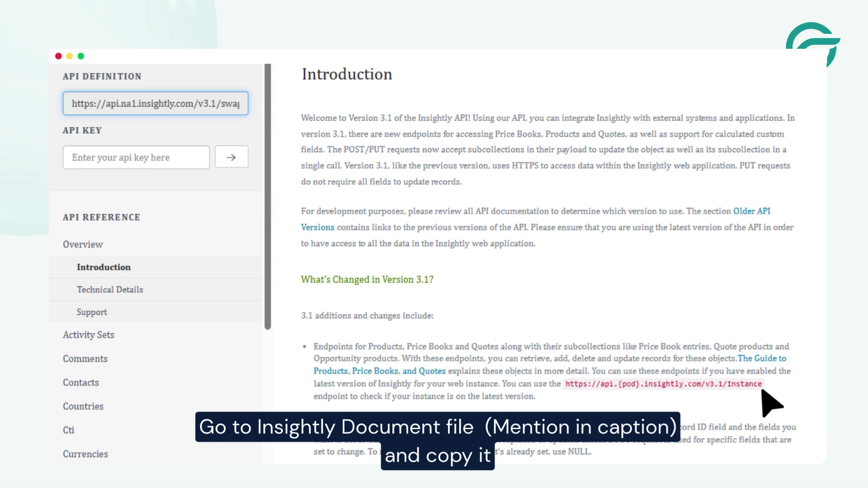Click the API definition URL field

[x=156, y=103]
